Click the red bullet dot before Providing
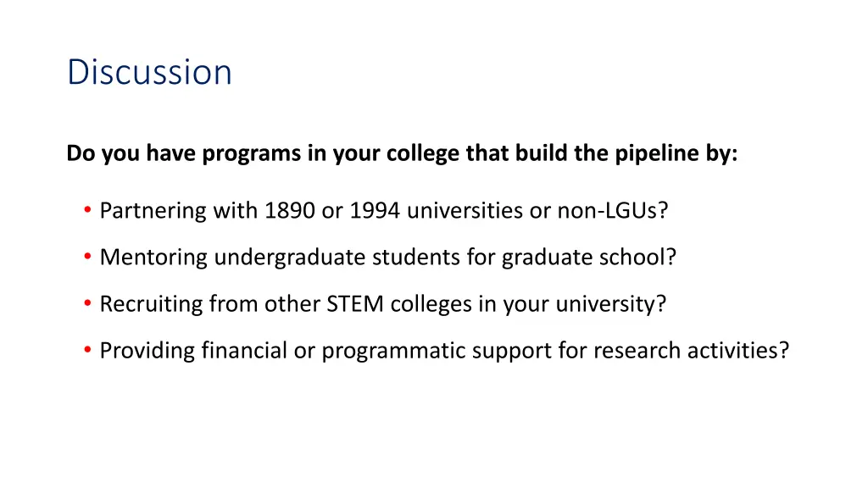 coord(87,350)
